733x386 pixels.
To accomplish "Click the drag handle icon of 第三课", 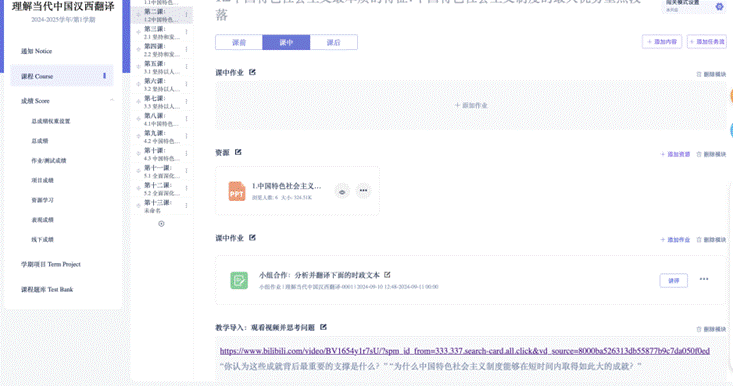I will pos(138,32).
